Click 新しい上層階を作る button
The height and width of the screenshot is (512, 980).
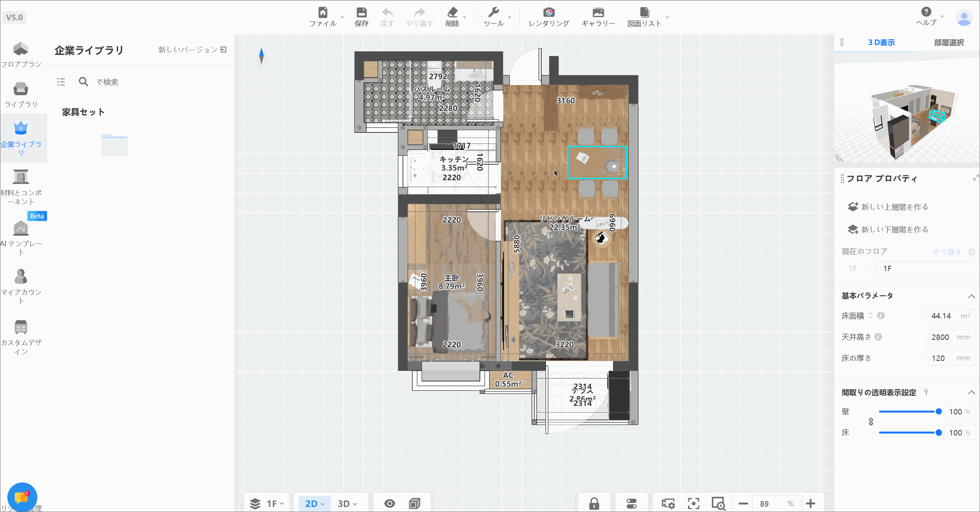pyautogui.click(x=888, y=207)
